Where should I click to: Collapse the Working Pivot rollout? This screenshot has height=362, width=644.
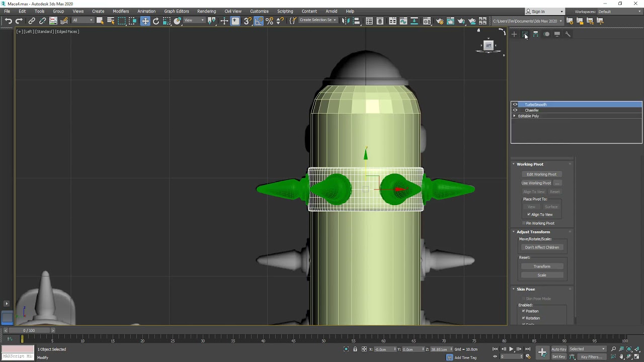point(514,164)
